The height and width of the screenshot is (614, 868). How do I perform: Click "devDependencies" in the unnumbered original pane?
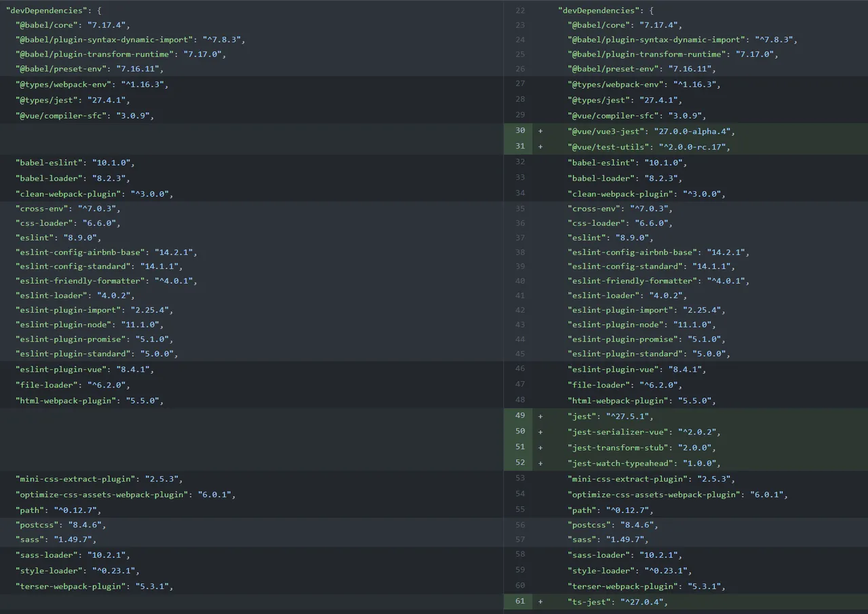47,11
